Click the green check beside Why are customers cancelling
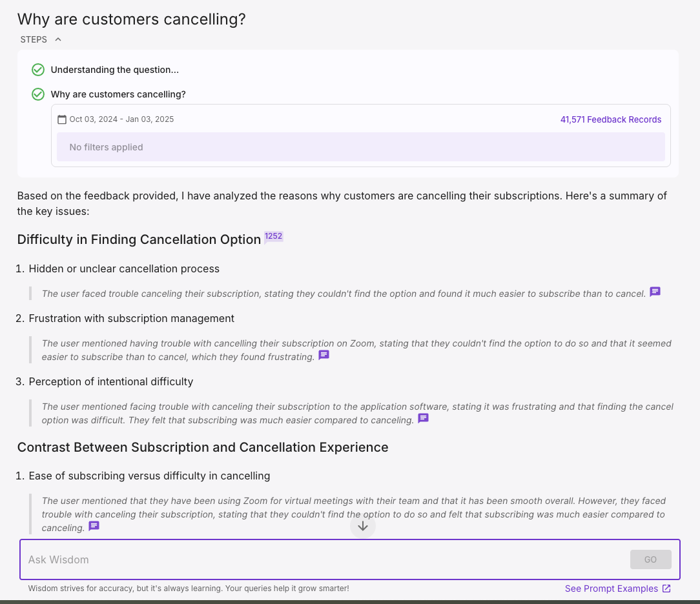Image resolution: width=700 pixels, height=604 pixels. [x=38, y=95]
